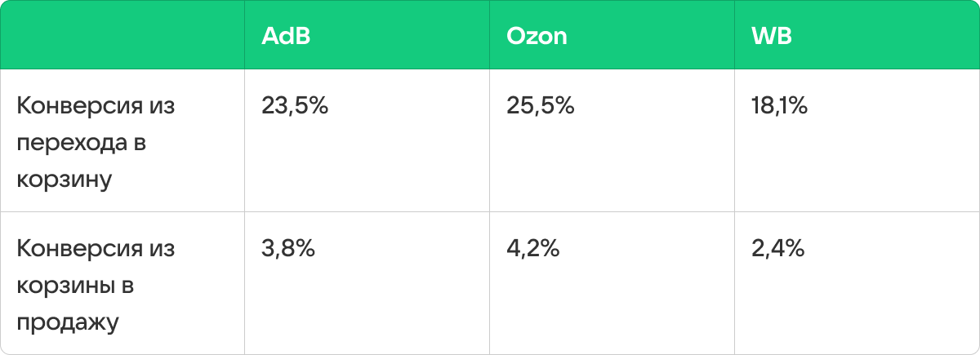Click the WB column header

pyautogui.click(x=772, y=37)
